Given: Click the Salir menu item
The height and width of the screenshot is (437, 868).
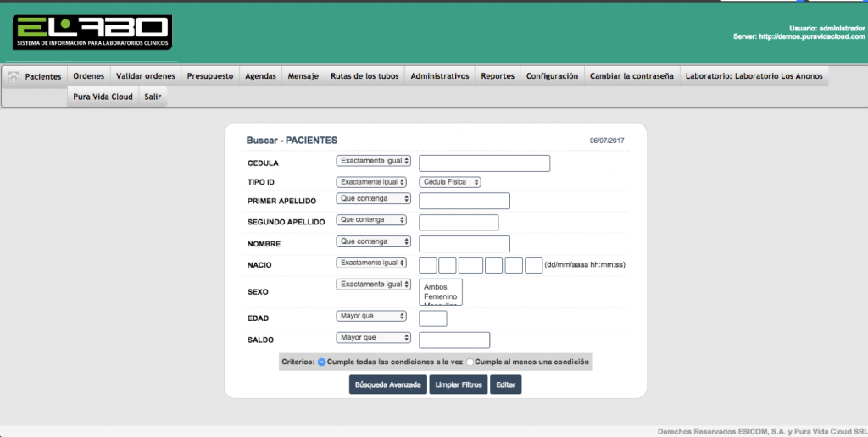Looking at the screenshot, I should click(x=153, y=97).
